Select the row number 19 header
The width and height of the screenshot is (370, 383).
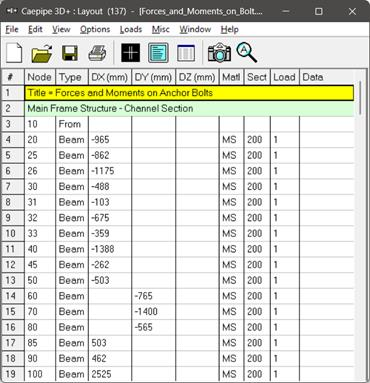point(12,374)
